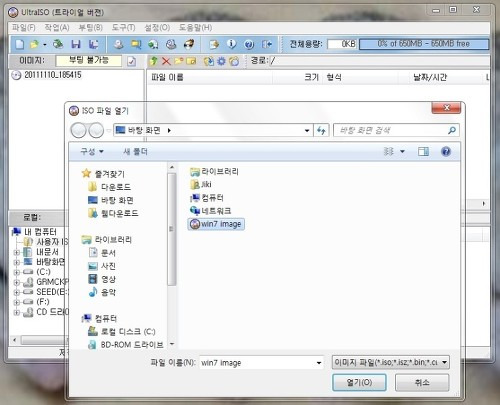Click the Save floppy icon in UltraISO toolbar
The image size is (500, 405).
click(x=76, y=44)
